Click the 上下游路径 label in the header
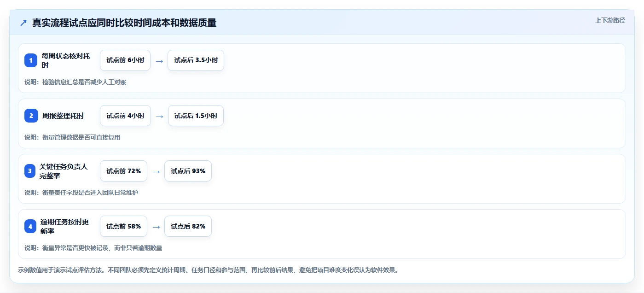The image size is (644, 293). coord(610,20)
